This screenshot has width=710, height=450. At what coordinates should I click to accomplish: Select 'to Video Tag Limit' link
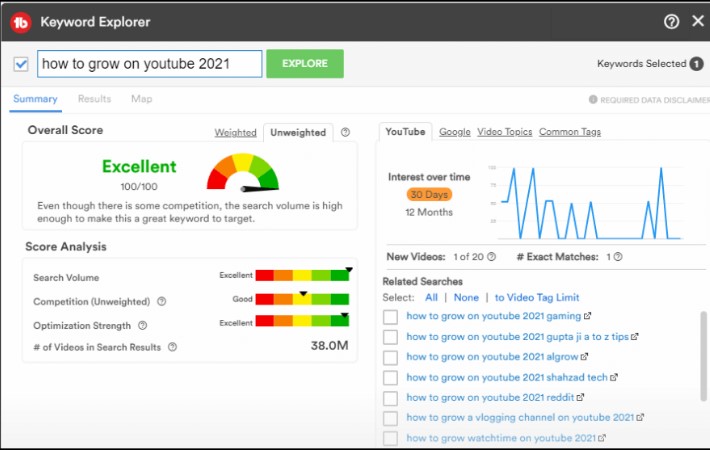click(537, 297)
